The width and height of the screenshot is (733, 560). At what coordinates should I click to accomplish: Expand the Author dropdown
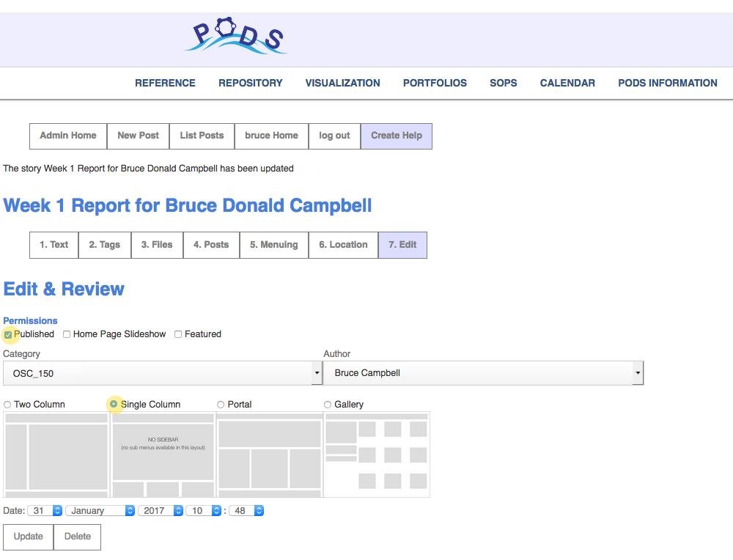[483, 373]
